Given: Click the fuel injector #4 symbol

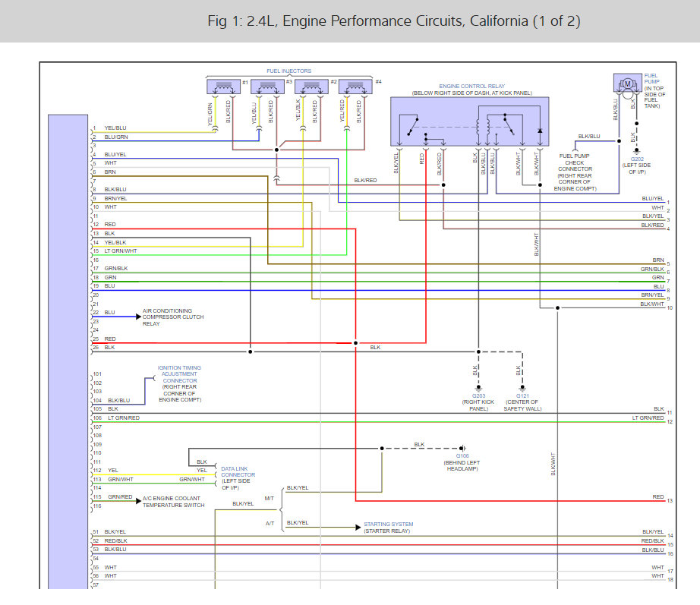Looking at the screenshot, I should (x=355, y=87).
